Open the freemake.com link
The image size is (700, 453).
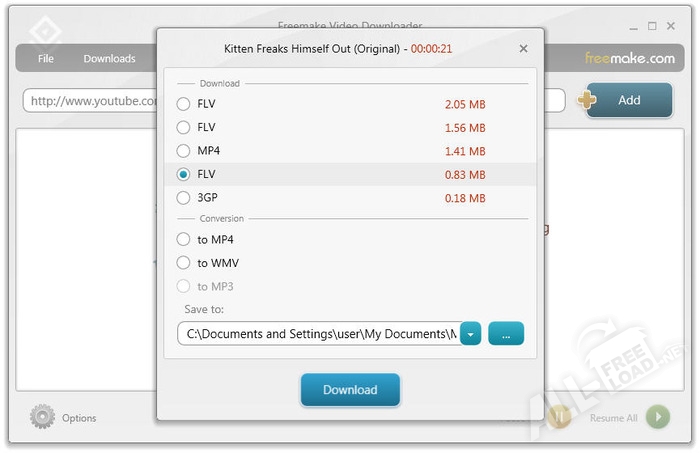[x=630, y=59]
